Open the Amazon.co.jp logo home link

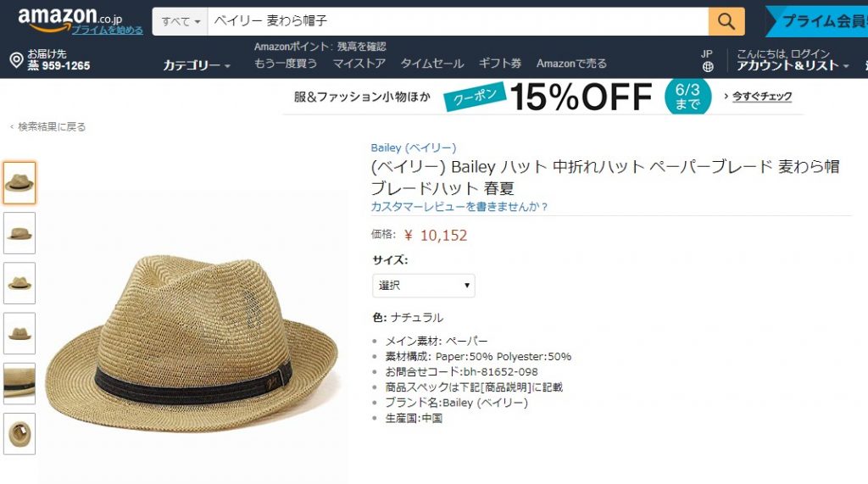(70, 19)
